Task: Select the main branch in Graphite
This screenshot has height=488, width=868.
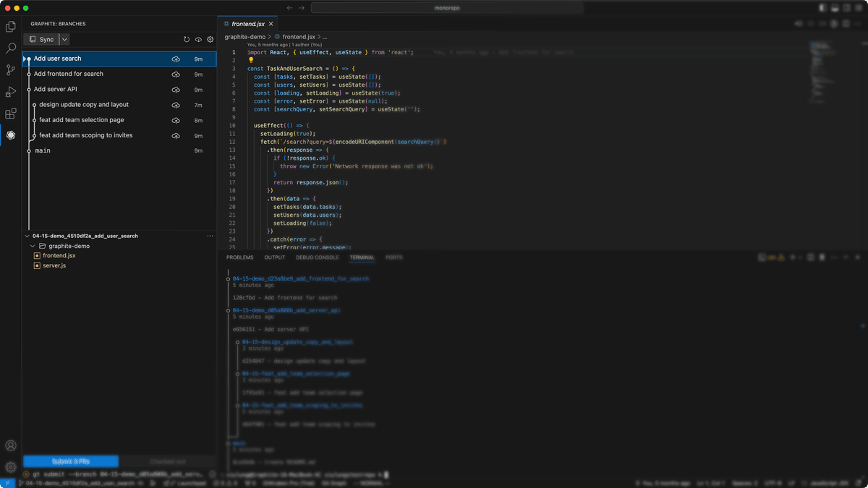Action: (42, 150)
